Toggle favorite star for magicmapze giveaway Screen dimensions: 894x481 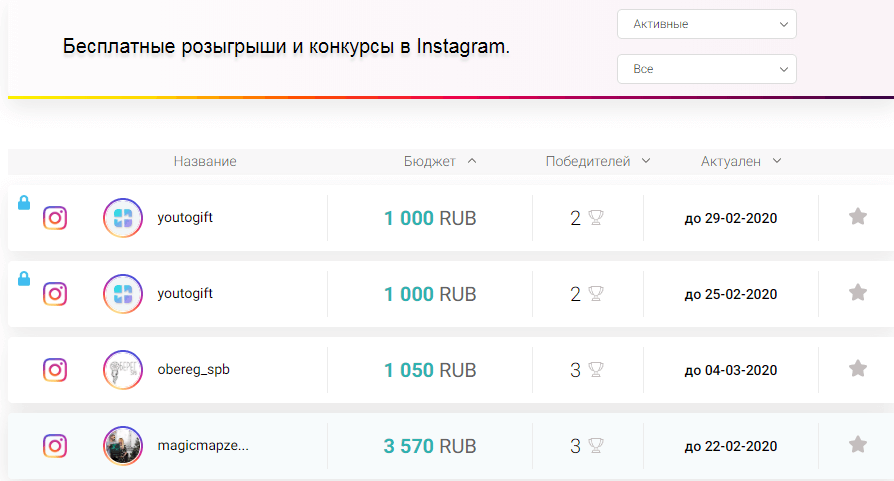point(858,445)
